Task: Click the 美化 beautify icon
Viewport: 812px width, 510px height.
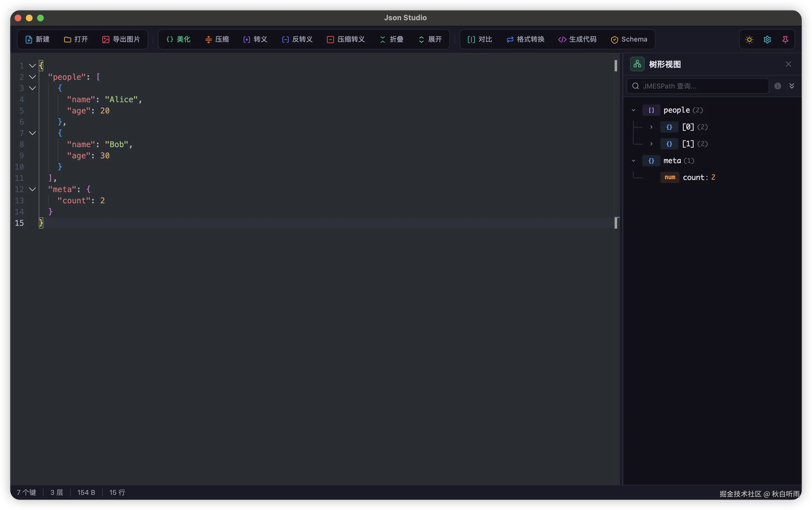Action: coord(178,39)
